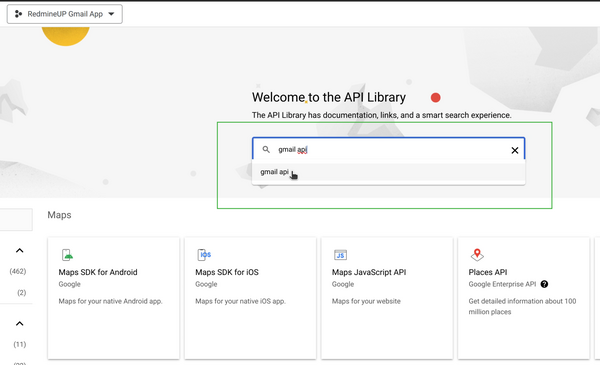
Task: Click the iOS icon on Maps SDK card
Action: [x=204, y=255]
